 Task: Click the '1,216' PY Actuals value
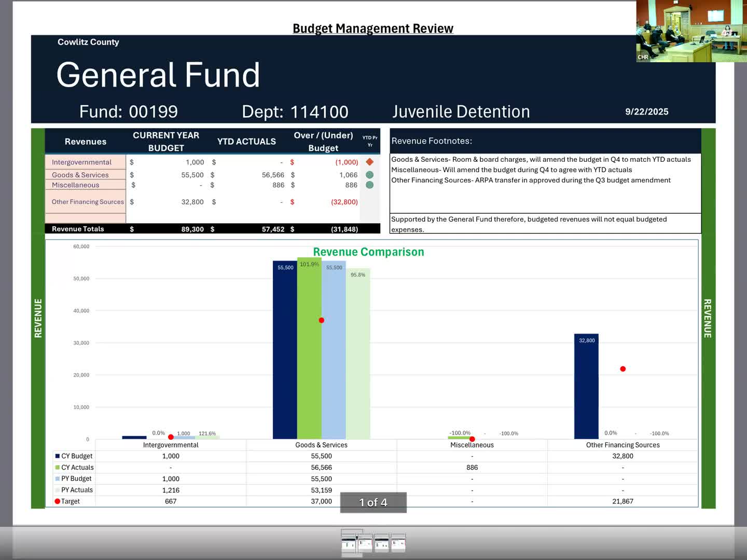pos(171,490)
